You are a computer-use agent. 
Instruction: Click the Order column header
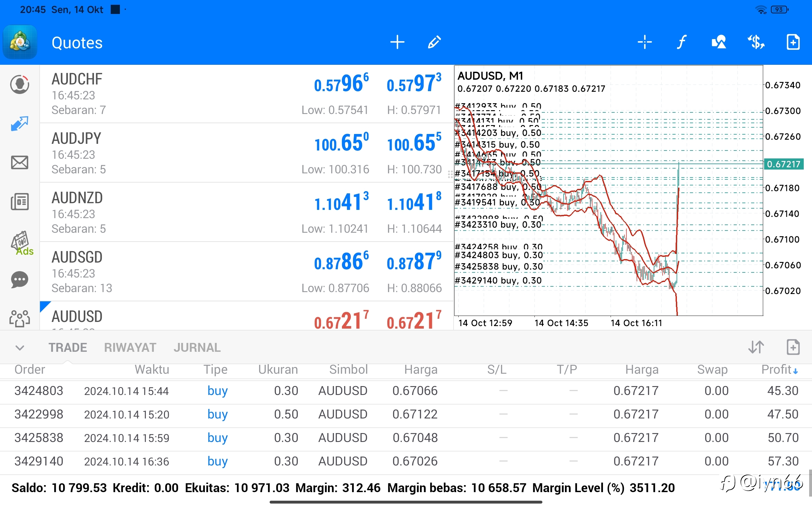(29, 370)
